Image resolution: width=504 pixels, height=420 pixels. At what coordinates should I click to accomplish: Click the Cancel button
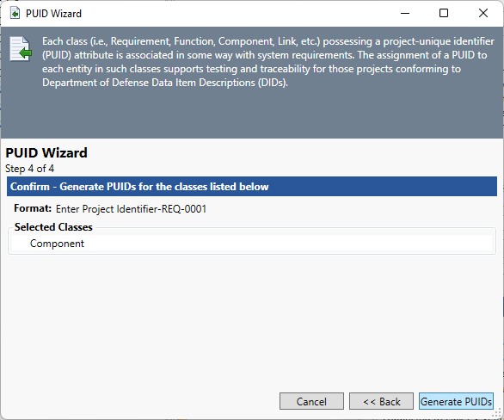click(x=311, y=401)
